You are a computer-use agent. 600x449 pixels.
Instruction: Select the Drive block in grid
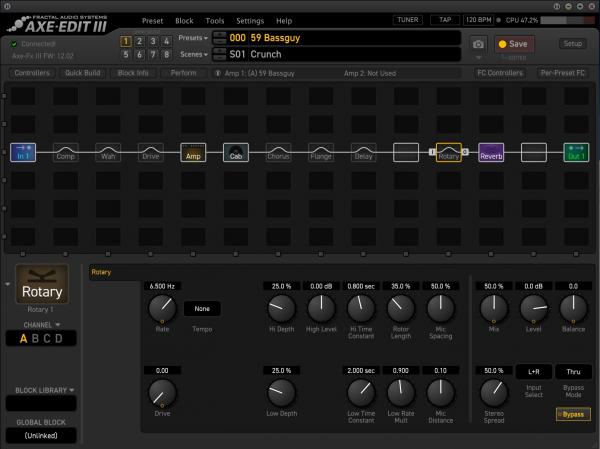pyautogui.click(x=150, y=152)
